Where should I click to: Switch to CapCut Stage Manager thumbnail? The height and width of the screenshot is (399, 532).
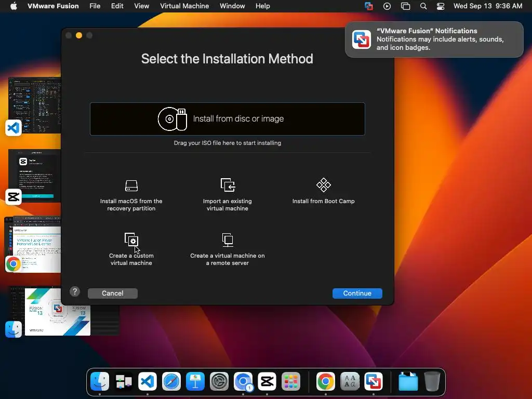tap(35, 176)
